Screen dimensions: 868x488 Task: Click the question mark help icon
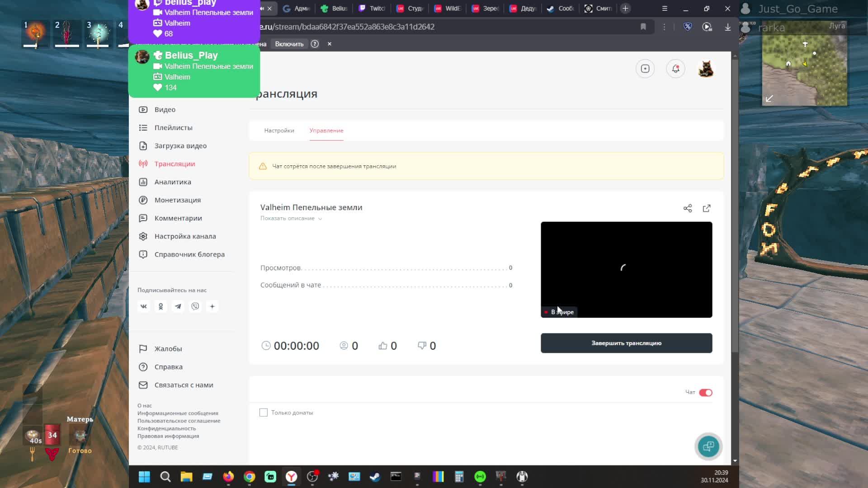pyautogui.click(x=315, y=44)
